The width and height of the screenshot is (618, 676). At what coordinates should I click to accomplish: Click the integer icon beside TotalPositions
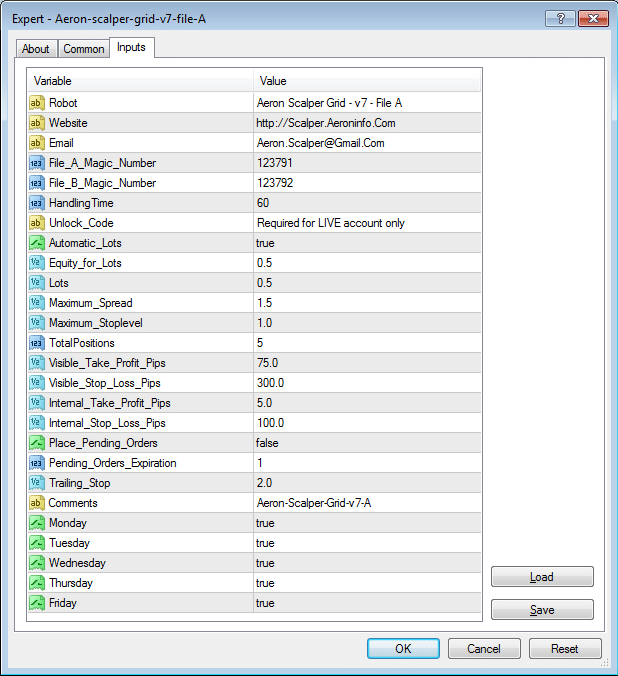[x=37, y=343]
